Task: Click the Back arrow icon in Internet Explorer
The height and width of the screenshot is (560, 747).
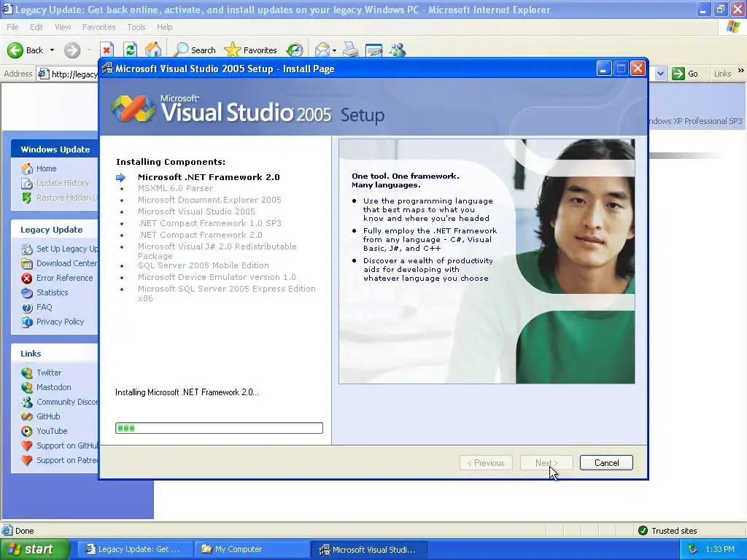Action: (15, 50)
